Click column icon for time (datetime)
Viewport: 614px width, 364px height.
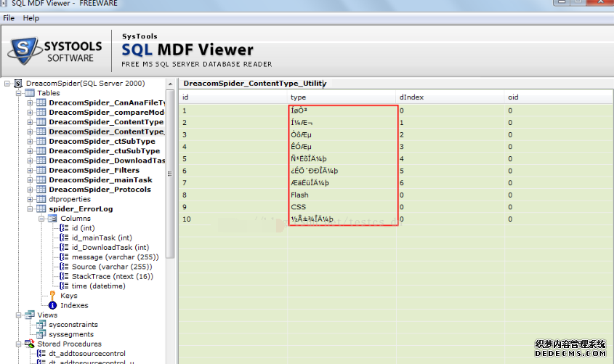pyautogui.click(x=64, y=286)
